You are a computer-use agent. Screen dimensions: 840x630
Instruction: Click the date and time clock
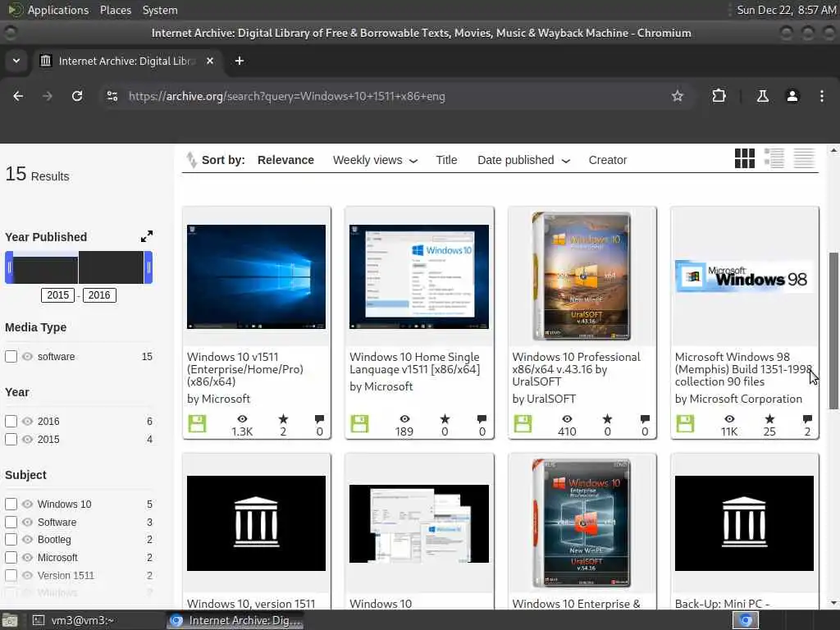click(786, 10)
